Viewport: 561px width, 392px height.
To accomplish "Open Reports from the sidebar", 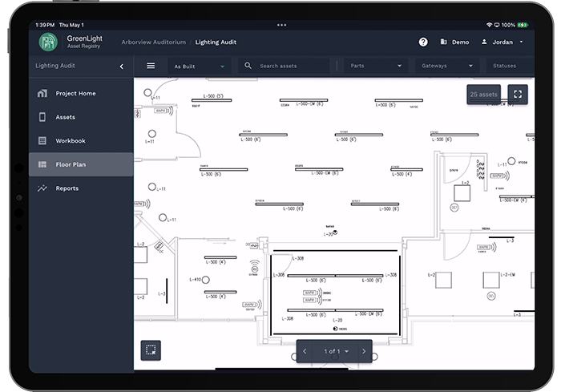I will point(67,188).
